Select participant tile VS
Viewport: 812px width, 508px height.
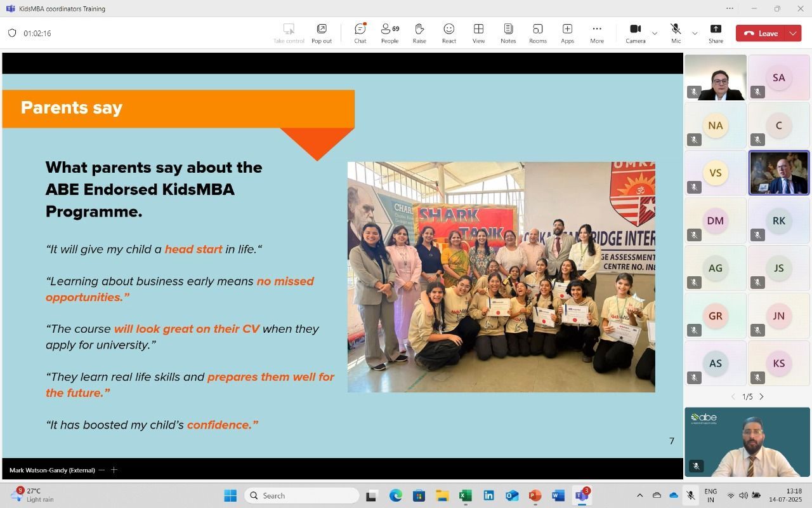tap(716, 173)
